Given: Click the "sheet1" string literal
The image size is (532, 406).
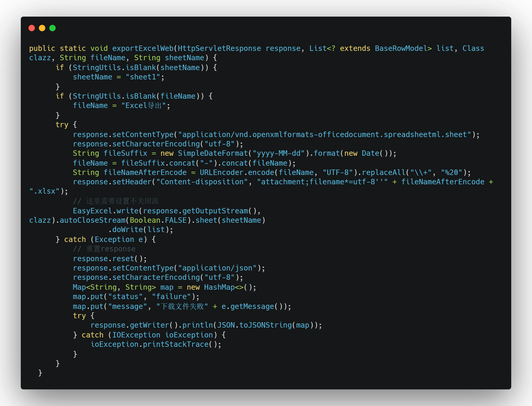Looking at the screenshot, I should (143, 77).
